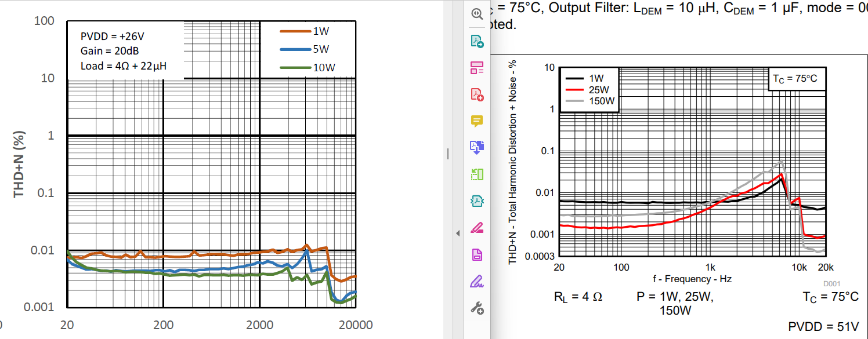The height and width of the screenshot is (339, 868).
Task: Open the Export PDF tool
Action: [x=477, y=41]
